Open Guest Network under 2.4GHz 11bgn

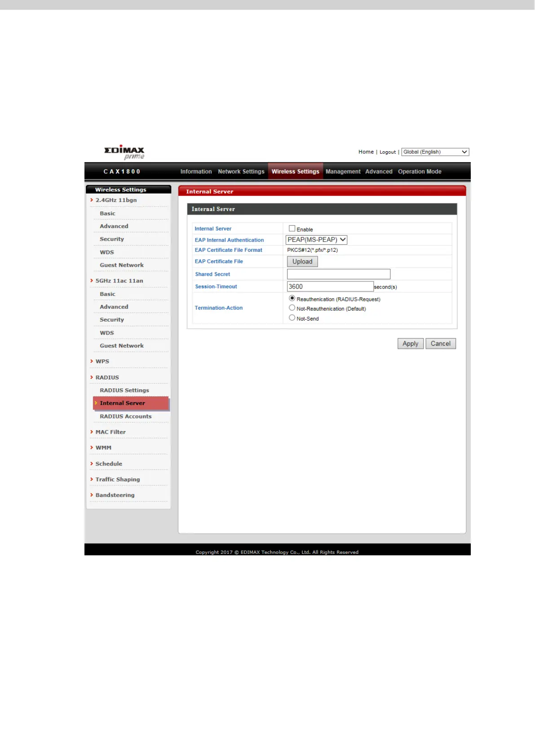click(122, 265)
